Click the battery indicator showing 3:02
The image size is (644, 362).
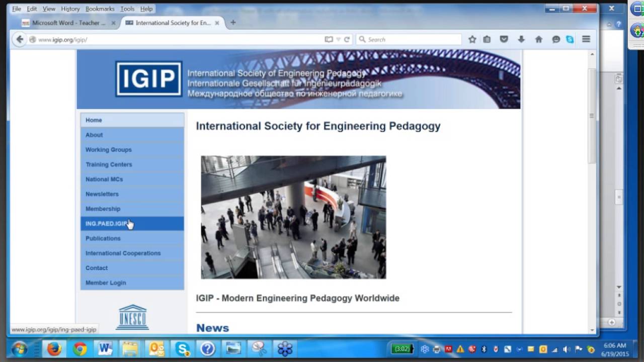pos(403,349)
